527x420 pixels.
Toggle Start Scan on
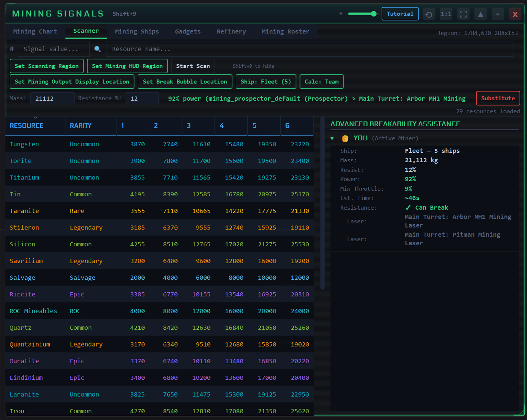(193, 66)
